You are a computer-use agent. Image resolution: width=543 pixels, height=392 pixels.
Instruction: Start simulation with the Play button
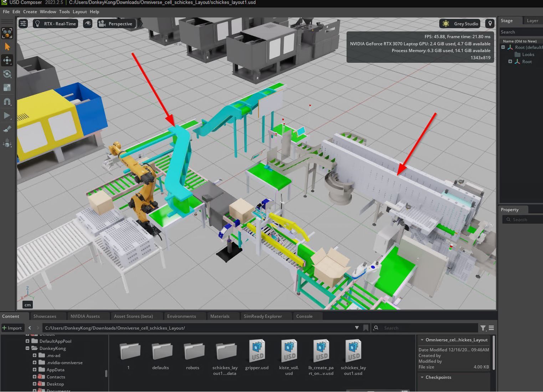[7, 116]
